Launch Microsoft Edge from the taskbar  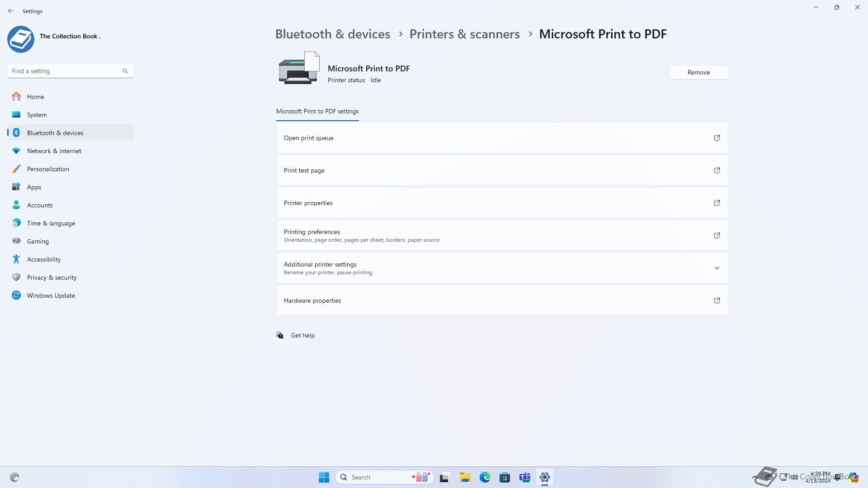(x=485, y=477)
